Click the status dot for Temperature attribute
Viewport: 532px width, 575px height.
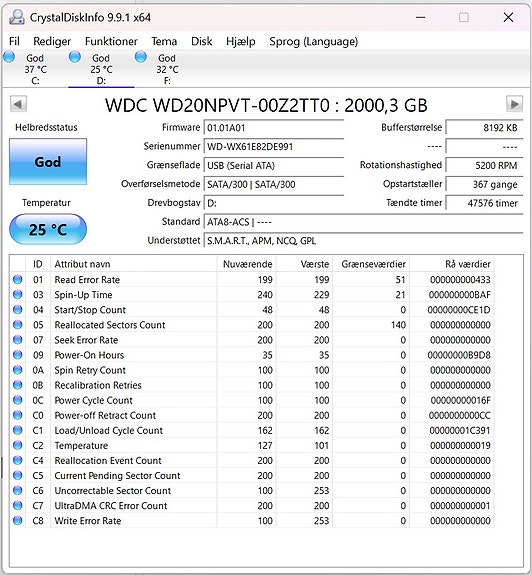18,445
